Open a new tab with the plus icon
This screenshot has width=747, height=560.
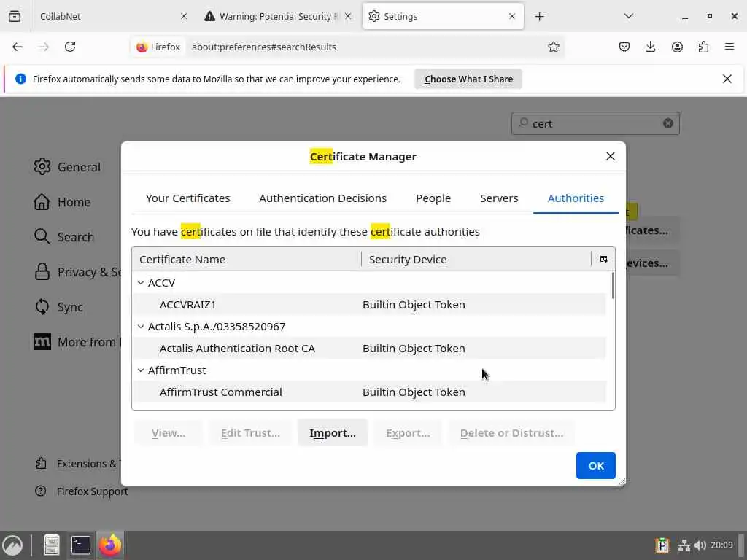(x=539, y=16)
